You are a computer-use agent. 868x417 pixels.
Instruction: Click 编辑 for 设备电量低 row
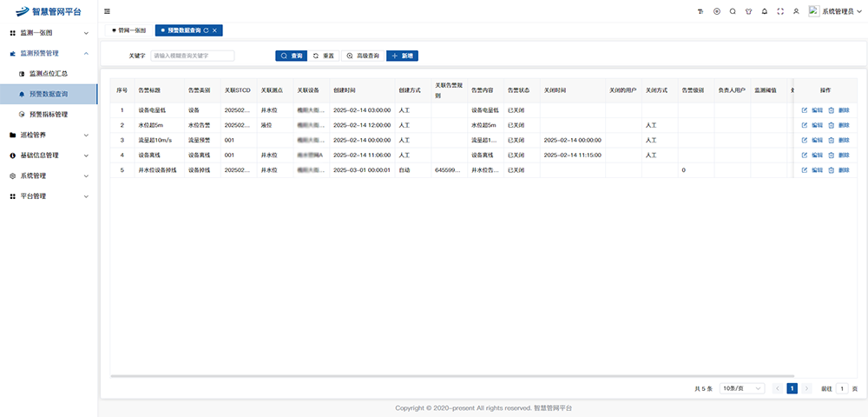tap(812, 110)
